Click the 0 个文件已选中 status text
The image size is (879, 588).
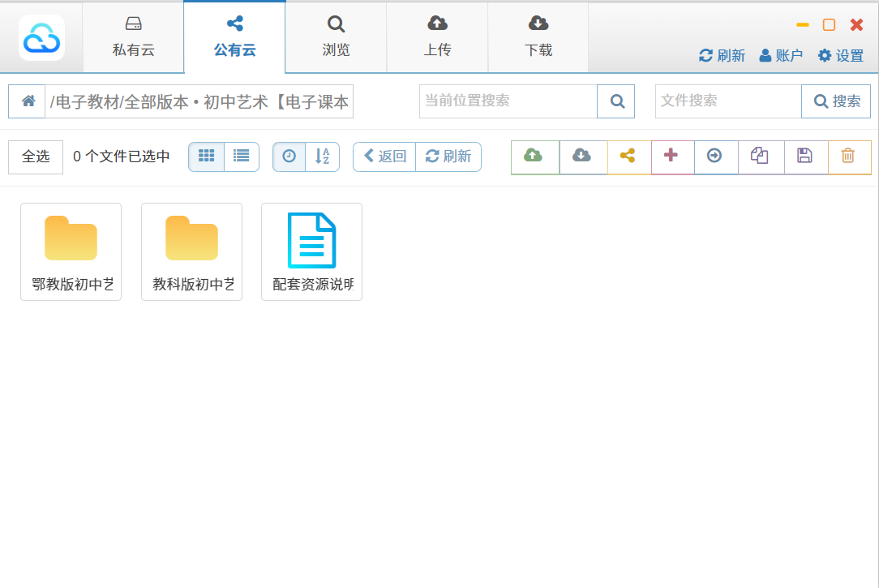pyautogui.click(x=121, y=157)
